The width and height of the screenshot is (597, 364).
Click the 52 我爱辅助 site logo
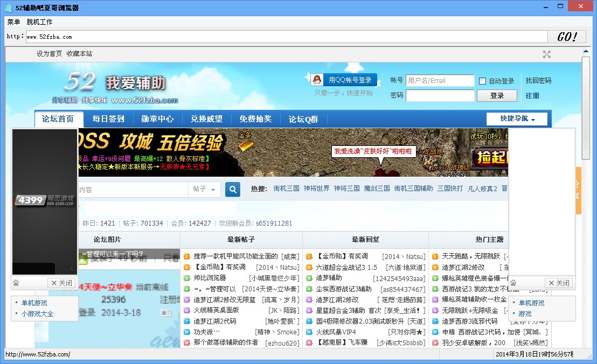pyautogui.click(x=115, y=88)
